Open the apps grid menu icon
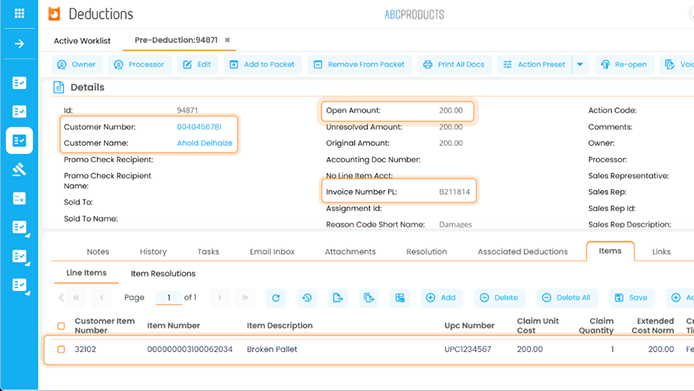The width and height of the screenshot is (694, 391). (19, 13)
